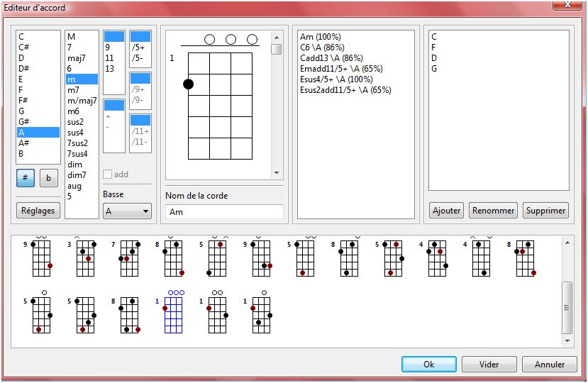Screen dimensions: 588x383
Task: Toggle the flat (b) notation button
Action: pyautogui.click(x=49, y=178)
